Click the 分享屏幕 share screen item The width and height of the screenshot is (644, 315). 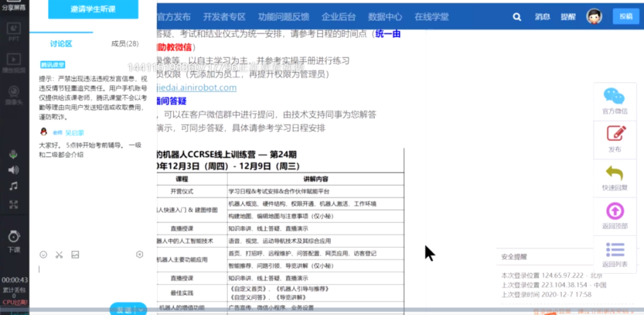tap(14, 6)
